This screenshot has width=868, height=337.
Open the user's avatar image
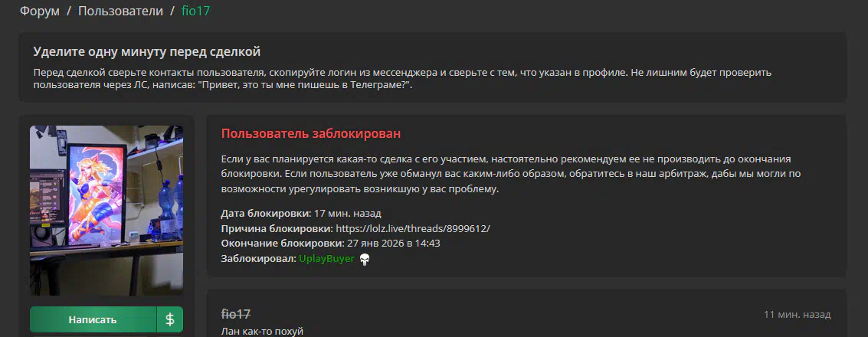tap(106, 211)
